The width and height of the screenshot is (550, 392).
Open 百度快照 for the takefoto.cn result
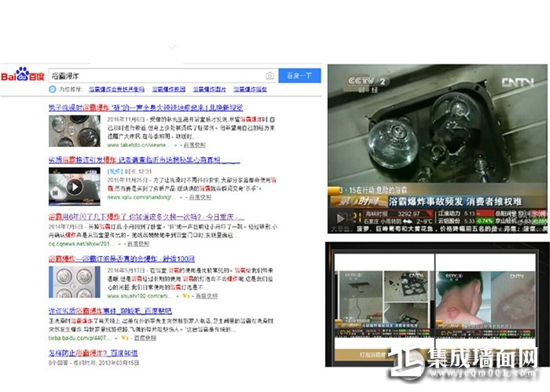(x=195, y=145)
